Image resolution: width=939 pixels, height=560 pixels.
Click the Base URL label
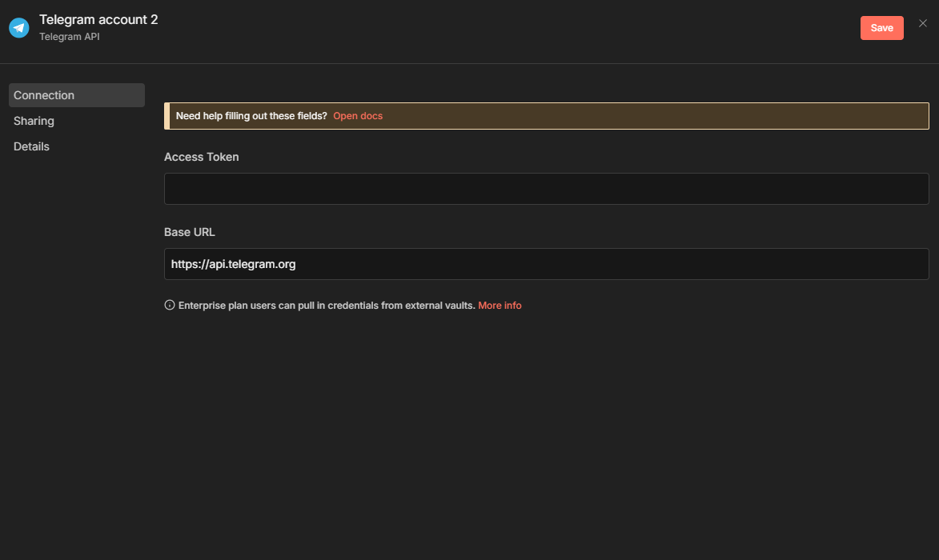(190, 232)
